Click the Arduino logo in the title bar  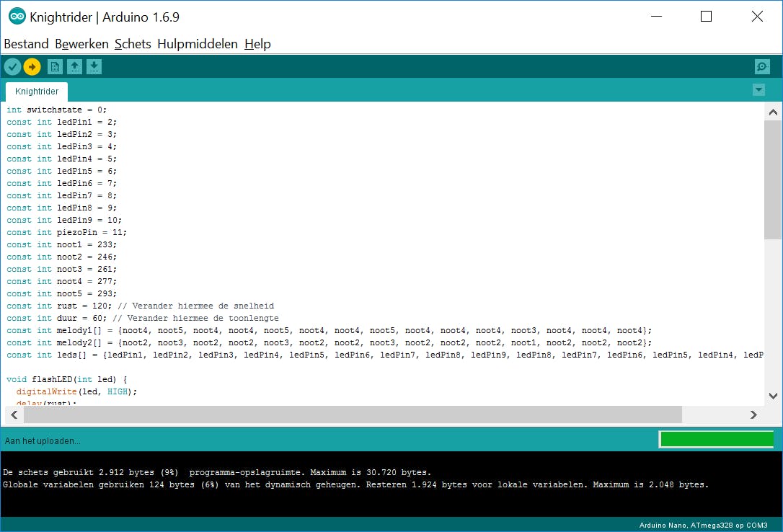click(17, 17)
